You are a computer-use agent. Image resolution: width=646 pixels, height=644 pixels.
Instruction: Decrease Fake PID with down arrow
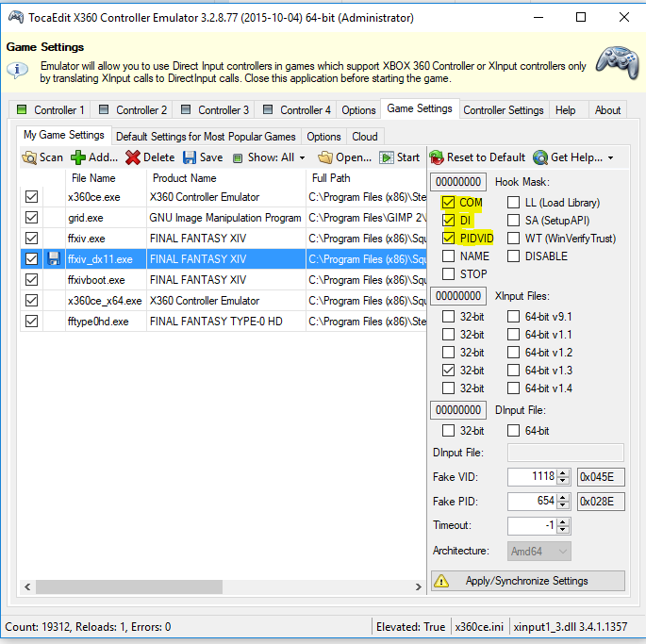(563, 505)
